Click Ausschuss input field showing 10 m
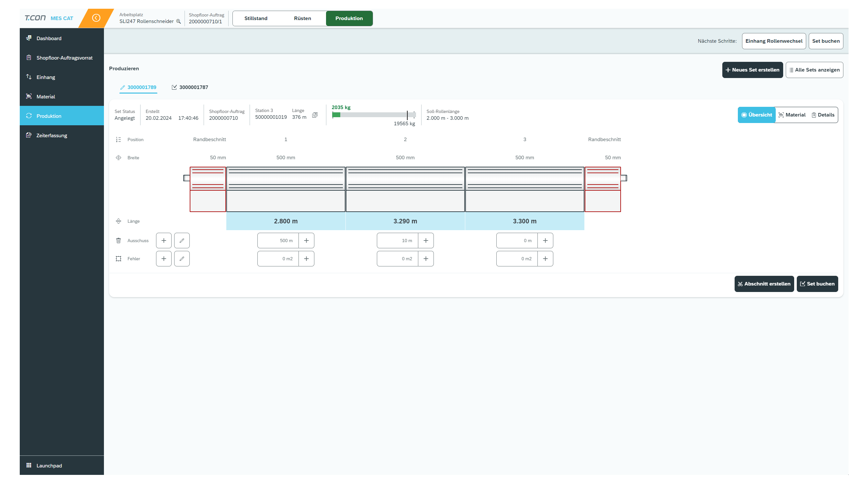This screenshot has height=482, width=868. tap(397, 241)
